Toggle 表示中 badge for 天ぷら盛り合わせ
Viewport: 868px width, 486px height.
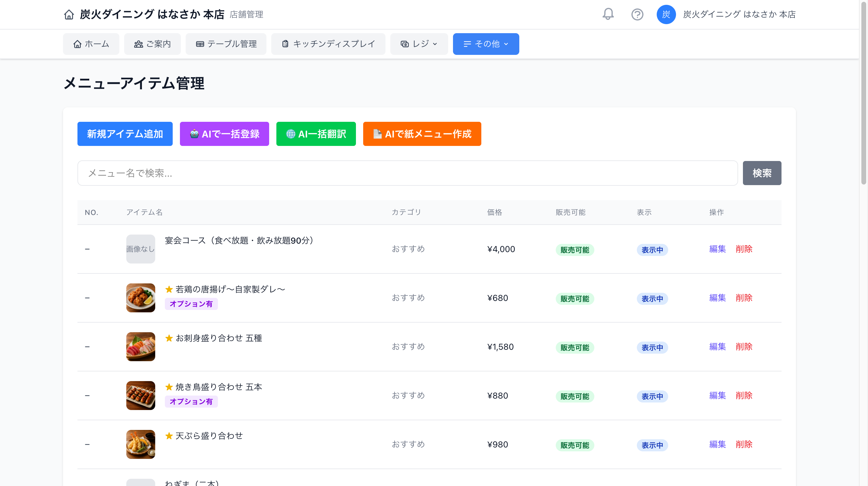click(652, 445)
